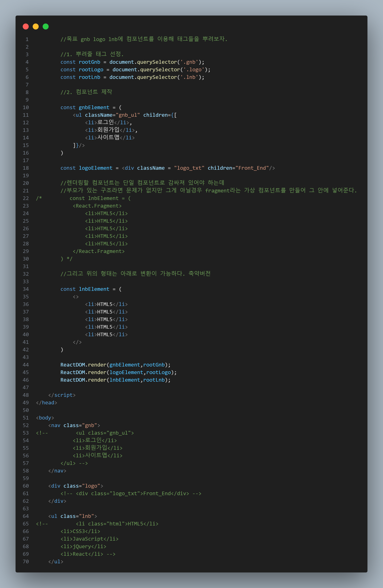Click the '.logo' selector string
This screenshot has height=588, width=383.
(x=194, y=70)
